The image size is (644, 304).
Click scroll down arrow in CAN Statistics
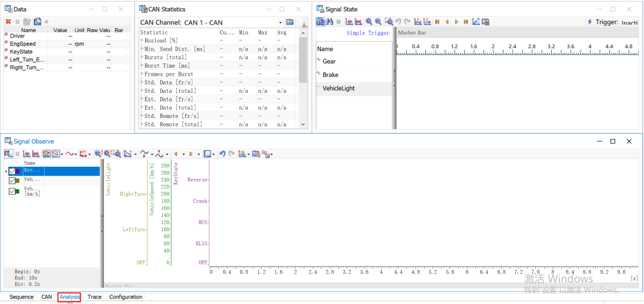coord(303,124)
